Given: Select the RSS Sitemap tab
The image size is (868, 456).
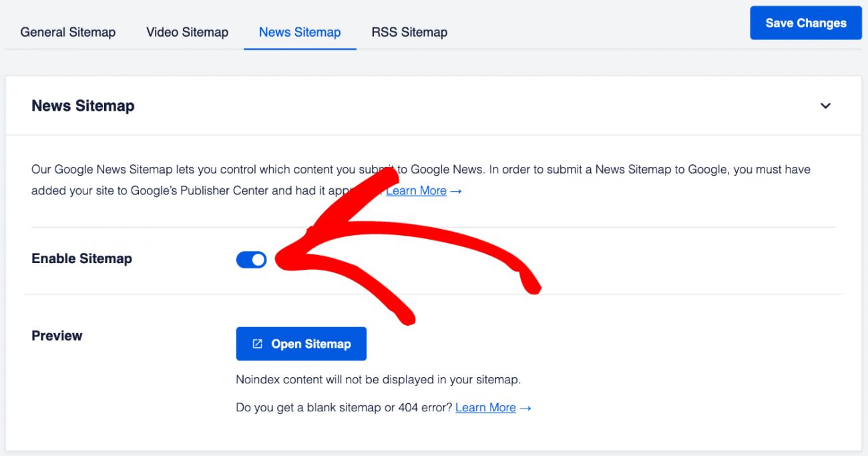Looking at the screenshot, I should [x=409, y=31].
